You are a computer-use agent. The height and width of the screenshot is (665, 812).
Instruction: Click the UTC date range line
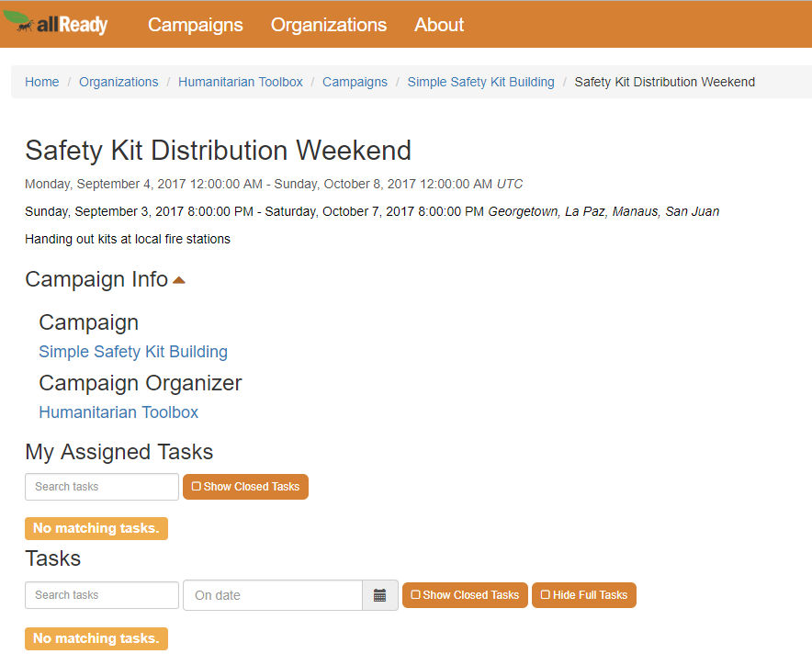click(x=274, y=184)
